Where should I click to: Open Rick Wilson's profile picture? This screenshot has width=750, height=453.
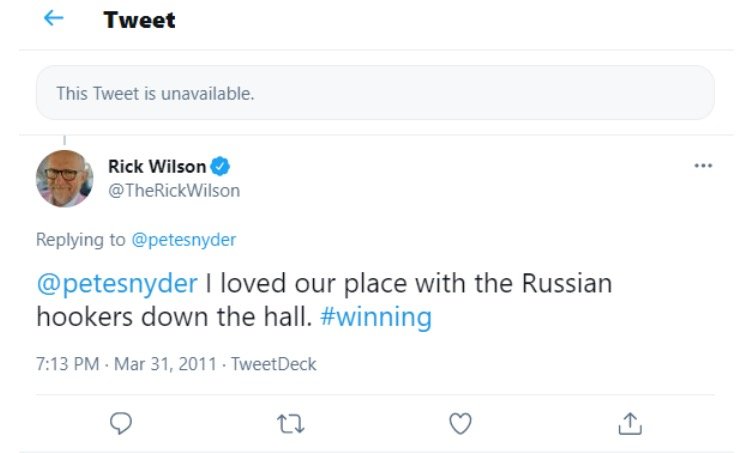[x=65, y=179]
